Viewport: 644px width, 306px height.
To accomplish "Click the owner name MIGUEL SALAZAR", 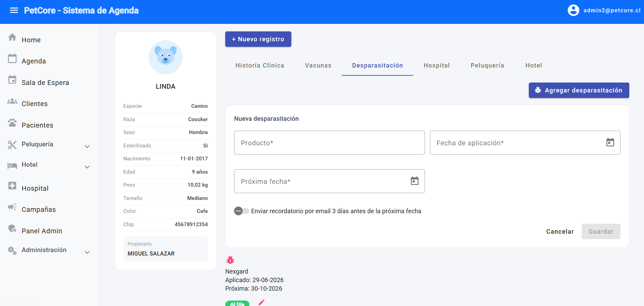I will click(x=151, y=253).
